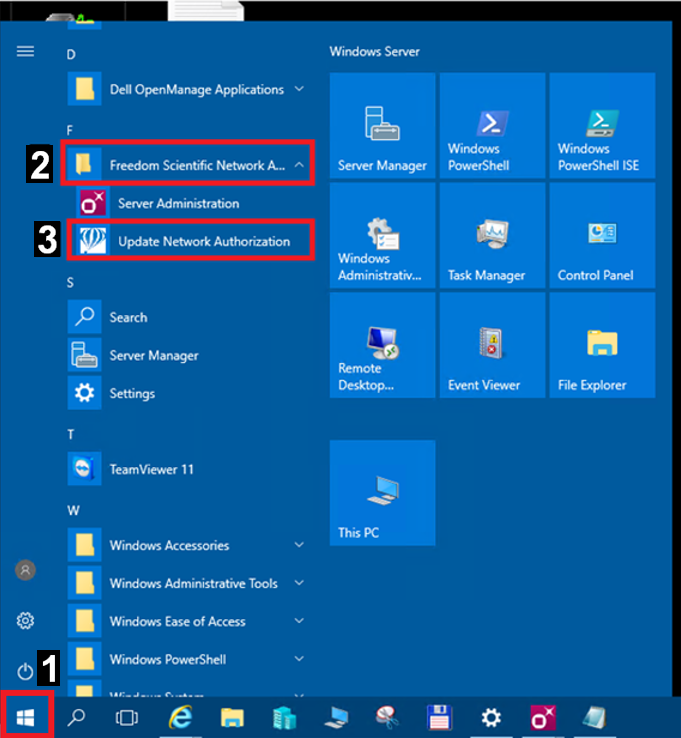681x738 pixels.
Task: Open the buildings icon in taskbar
Action: coord(284,718)
